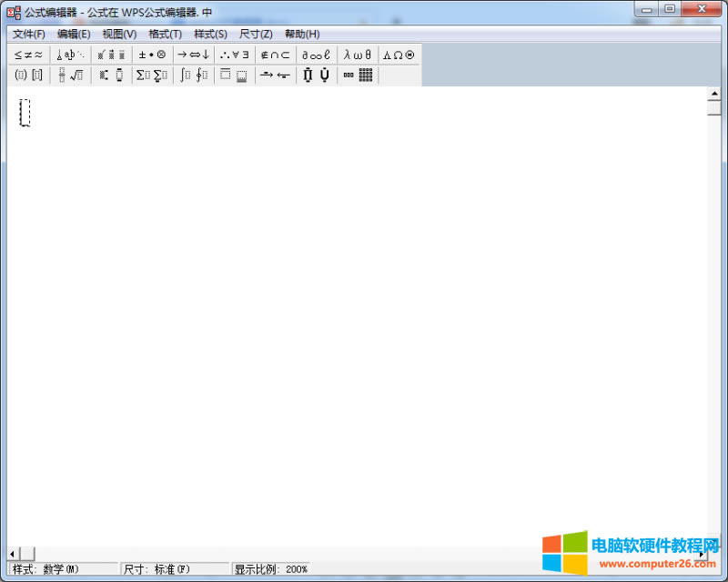Expand the uppercase Greek letters palette (Δ Ω Θ)

click(399, 55)
